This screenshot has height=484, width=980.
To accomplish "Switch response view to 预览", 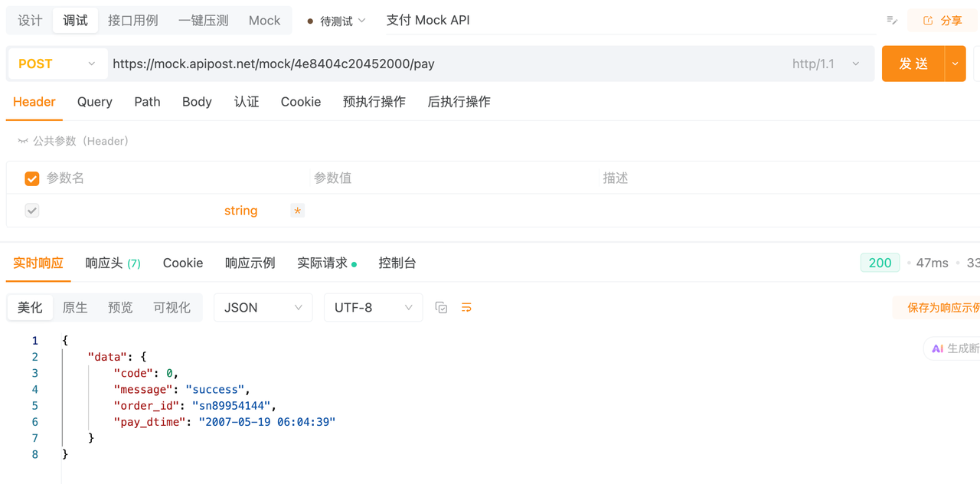I will point(120,307).
